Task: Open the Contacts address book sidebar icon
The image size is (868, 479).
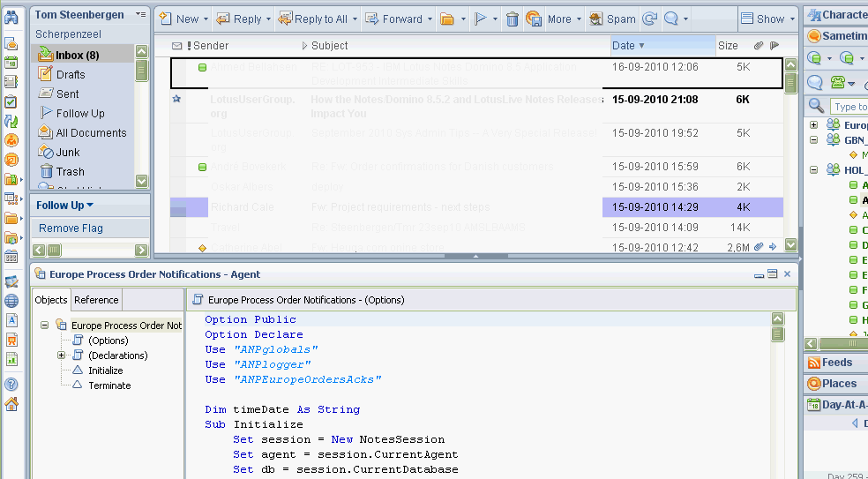Action: (11, 82)
